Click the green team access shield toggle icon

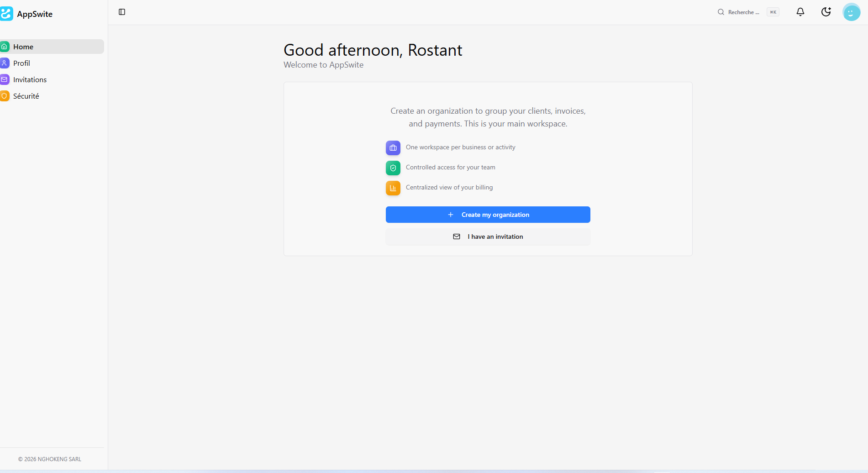pos(393,168)
